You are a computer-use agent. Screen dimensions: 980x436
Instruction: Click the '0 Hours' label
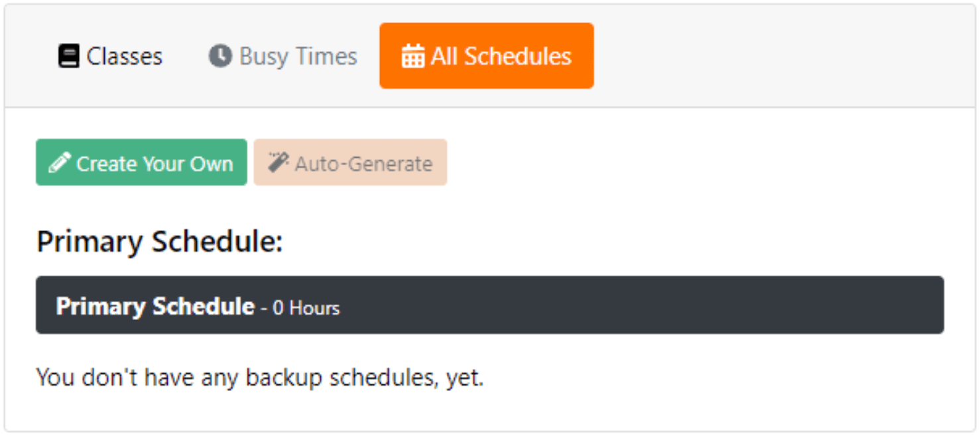306,308
